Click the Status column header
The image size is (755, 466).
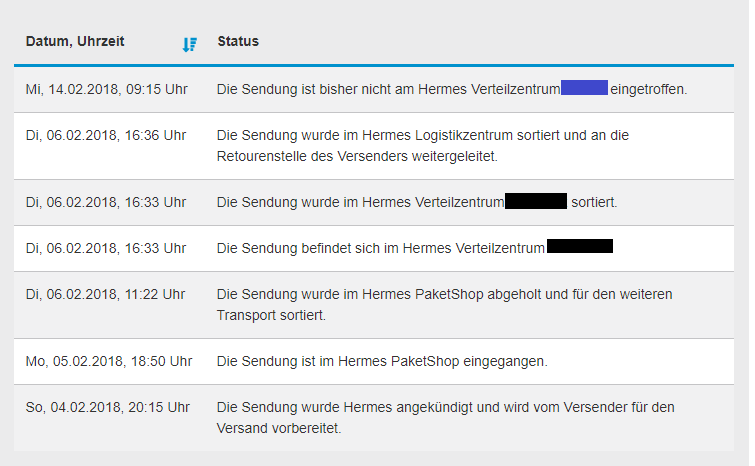(238, 41)
